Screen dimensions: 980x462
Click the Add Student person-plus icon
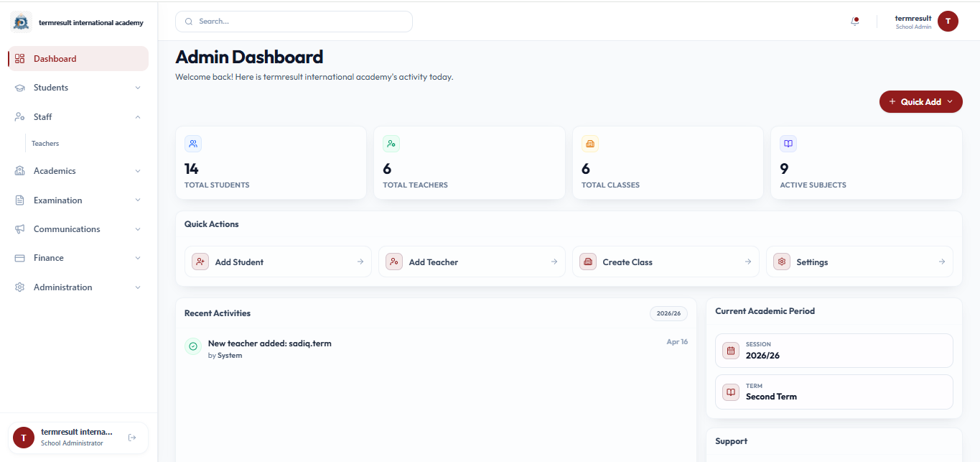point(200,262)
